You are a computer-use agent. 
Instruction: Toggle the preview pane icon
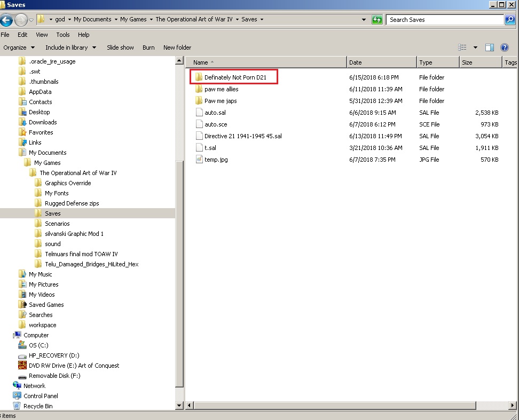490,47
